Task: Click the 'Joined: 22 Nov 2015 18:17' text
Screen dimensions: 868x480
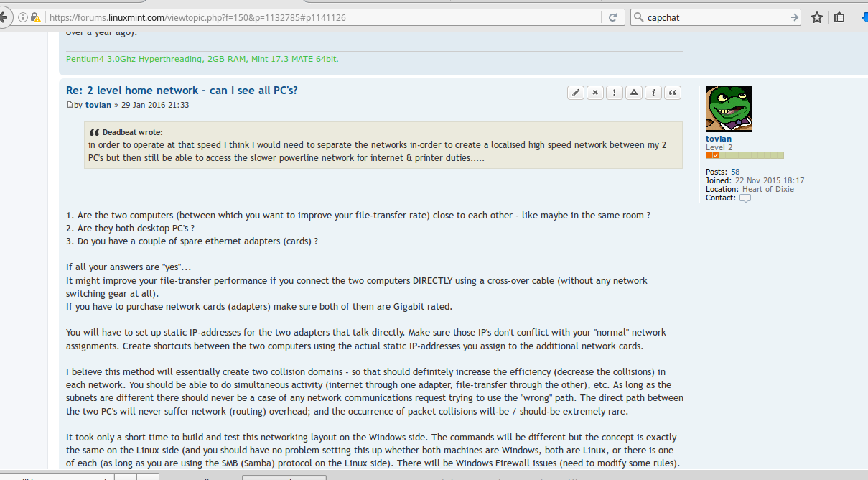Action: point(755,180)
